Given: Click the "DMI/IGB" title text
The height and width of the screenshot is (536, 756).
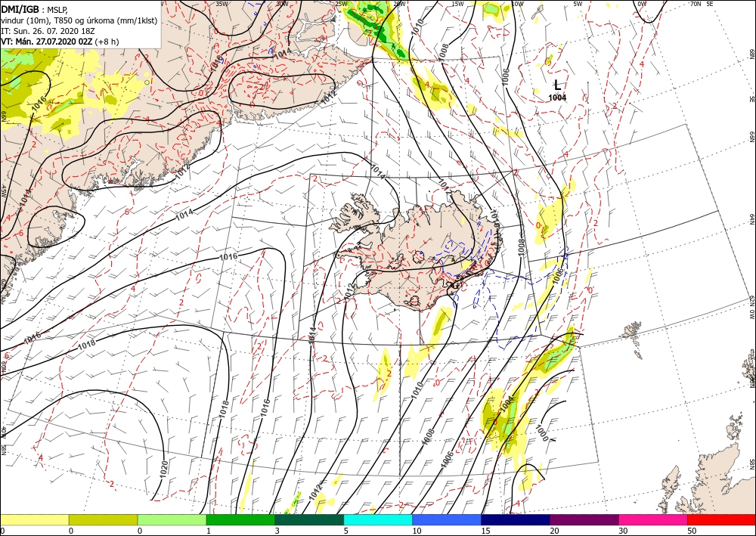Looking at the screenshot, I should 20,8.
